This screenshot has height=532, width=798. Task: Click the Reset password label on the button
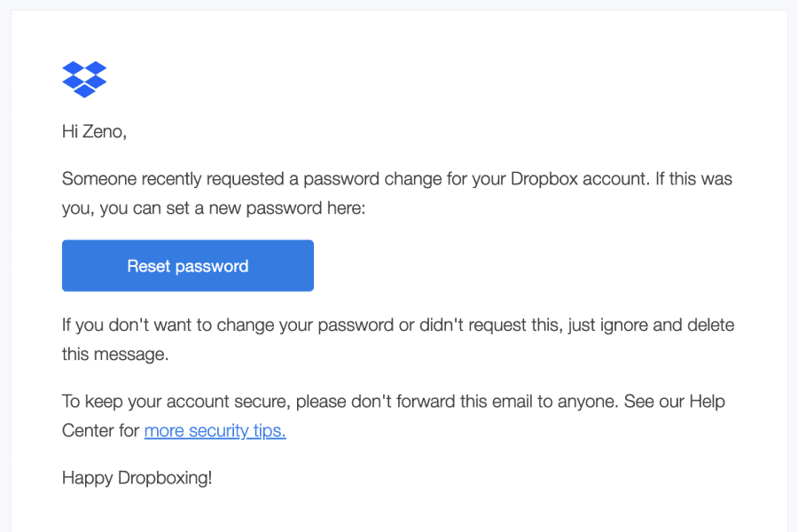187,265
